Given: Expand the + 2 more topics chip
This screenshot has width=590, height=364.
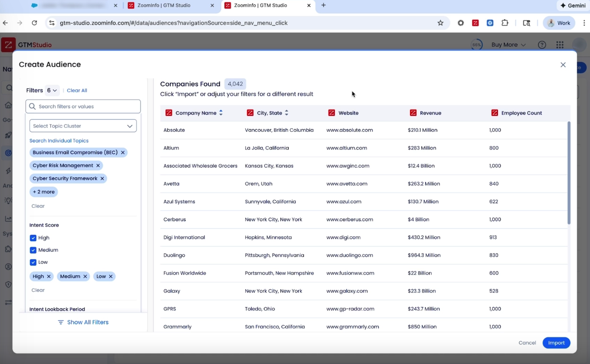Looking at the screenshot, I should click(x=44, y=192).
